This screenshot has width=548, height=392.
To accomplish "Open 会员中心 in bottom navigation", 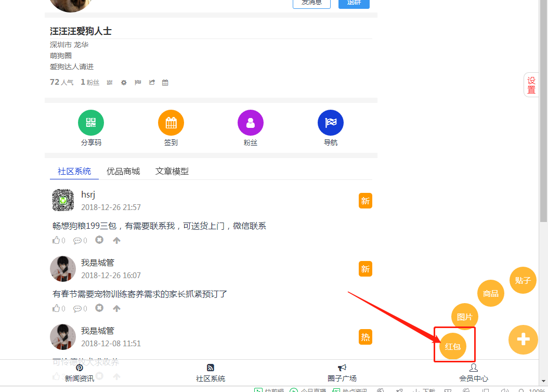I will tap(473, 373).
